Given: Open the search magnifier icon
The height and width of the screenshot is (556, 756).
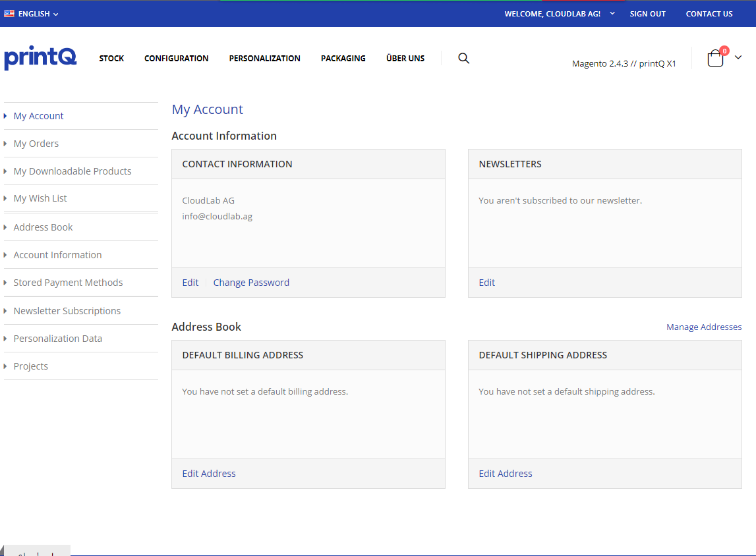Looking at the screenshot, I should coord(463,58).
